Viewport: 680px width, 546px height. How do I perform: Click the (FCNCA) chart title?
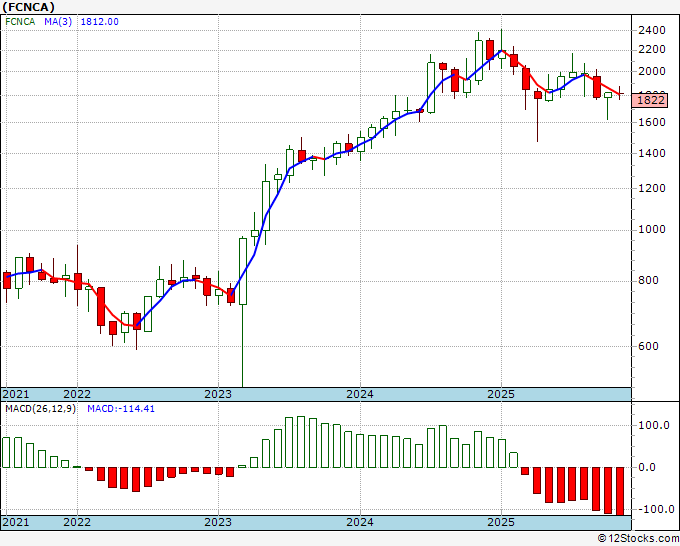click(29, 7)
